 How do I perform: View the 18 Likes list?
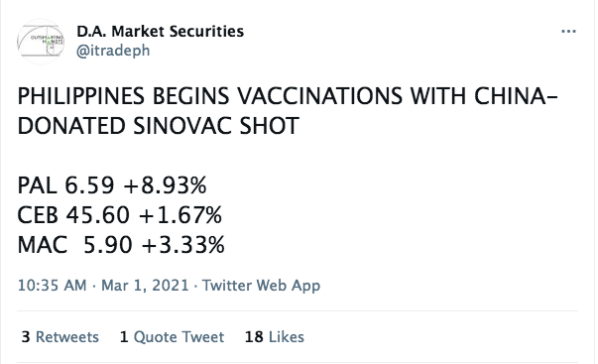pyautogui.click(x=275, y=337)
